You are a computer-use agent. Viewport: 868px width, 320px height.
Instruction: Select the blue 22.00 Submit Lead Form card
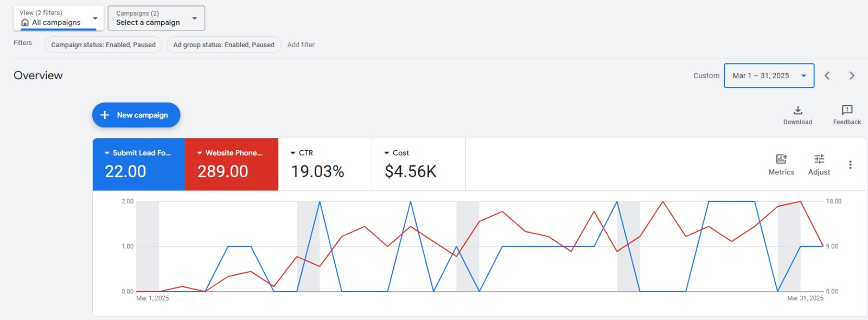pos(139,164)
